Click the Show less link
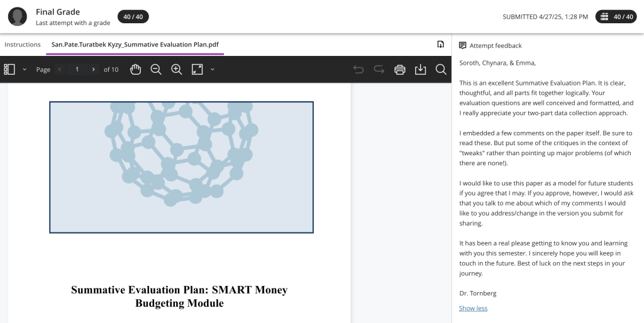 point(473,308)
